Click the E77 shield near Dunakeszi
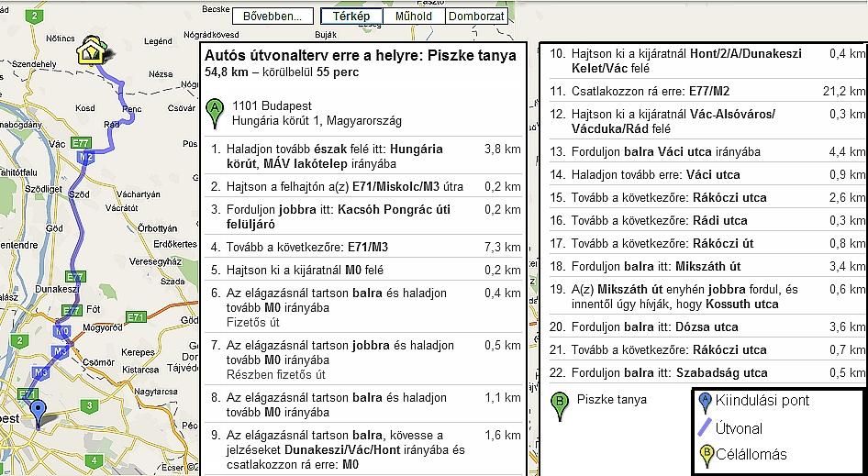The width and height of the screenshot is (868, 476). click(74, 276)
